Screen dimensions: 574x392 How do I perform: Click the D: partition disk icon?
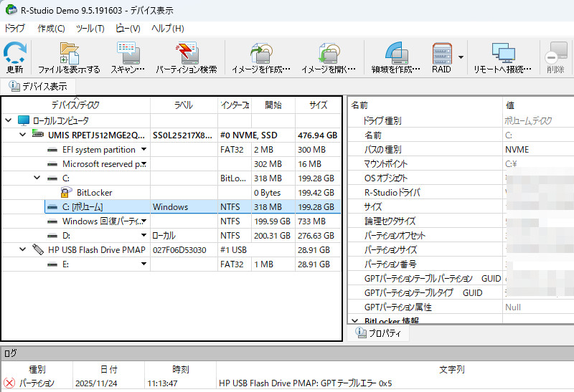52,236
